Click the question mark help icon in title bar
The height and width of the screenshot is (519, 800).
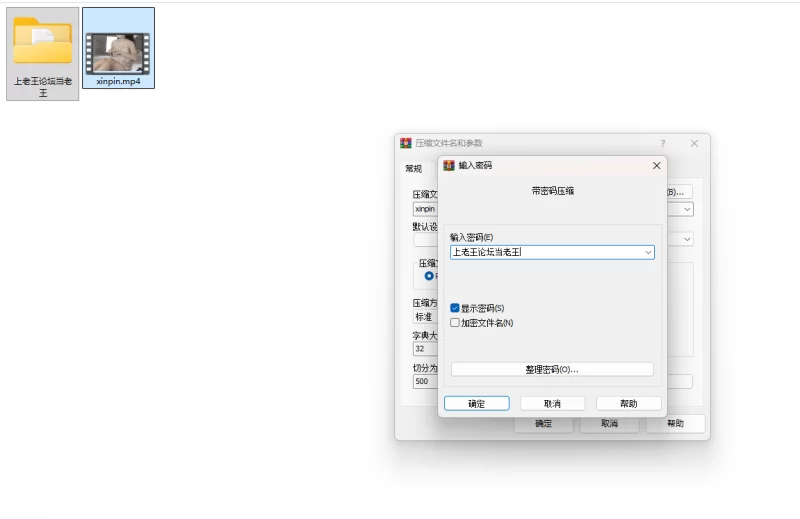tap(662, 143)
